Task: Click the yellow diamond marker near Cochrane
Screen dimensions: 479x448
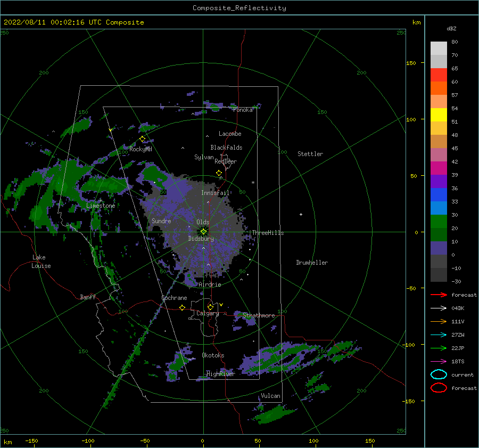Action: pyautogui.click(x=183, y=307)
